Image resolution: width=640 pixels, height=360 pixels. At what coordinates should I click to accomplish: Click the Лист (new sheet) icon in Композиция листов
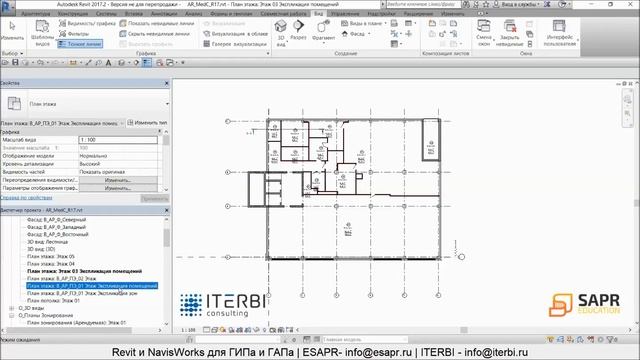(432, 24)
